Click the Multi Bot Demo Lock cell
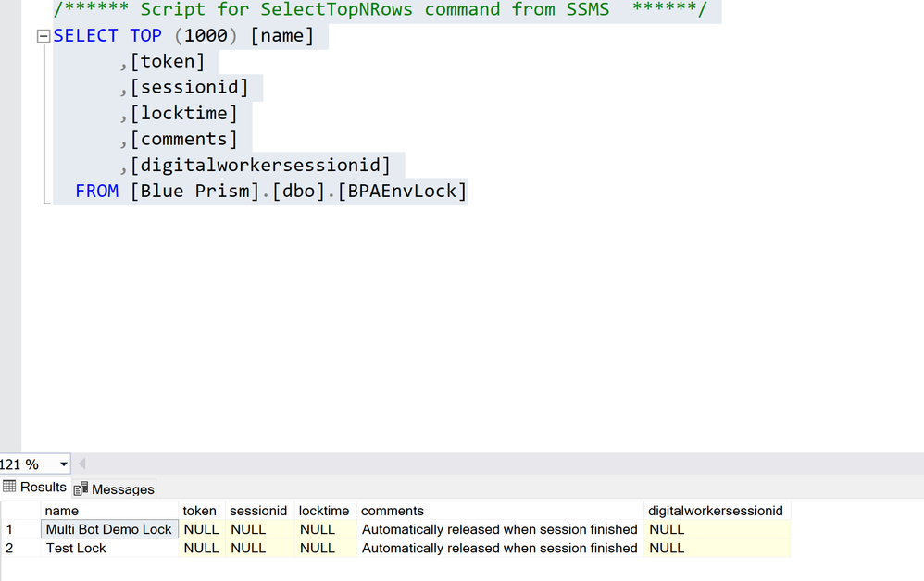This screenshot has height=581, width=924. point(109,529)
